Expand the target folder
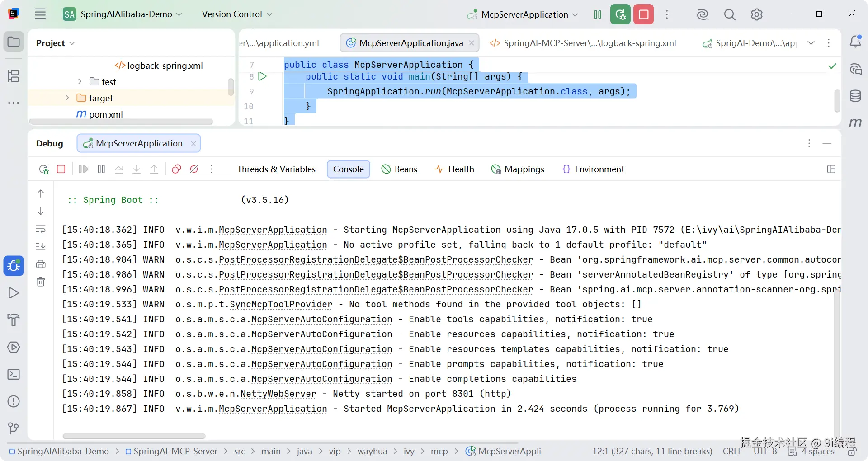 coord(67,98)
